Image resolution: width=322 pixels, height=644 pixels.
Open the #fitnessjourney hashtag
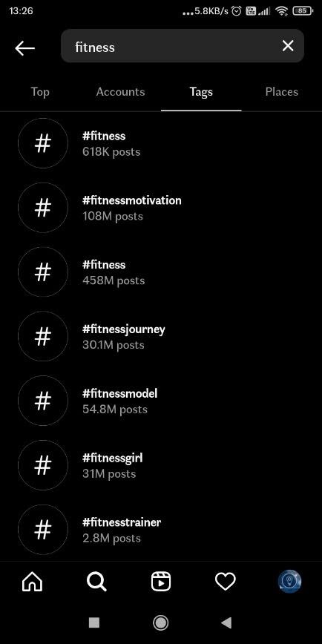click(x=161, y=336)
